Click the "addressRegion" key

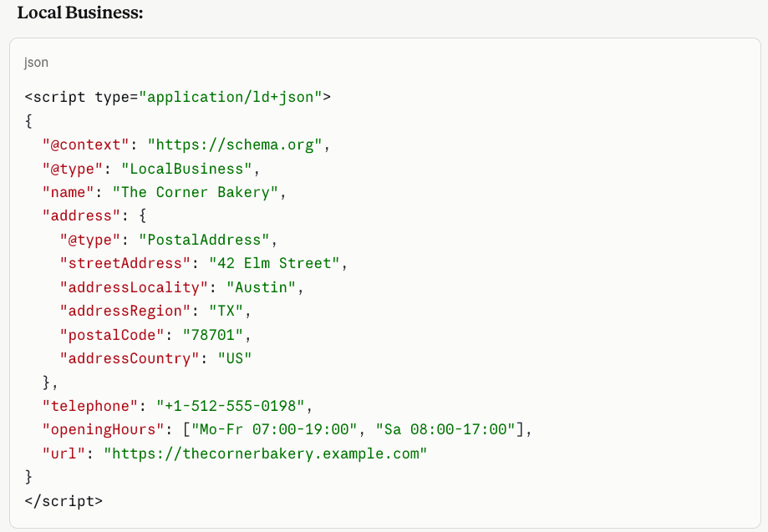coord(125,311)
